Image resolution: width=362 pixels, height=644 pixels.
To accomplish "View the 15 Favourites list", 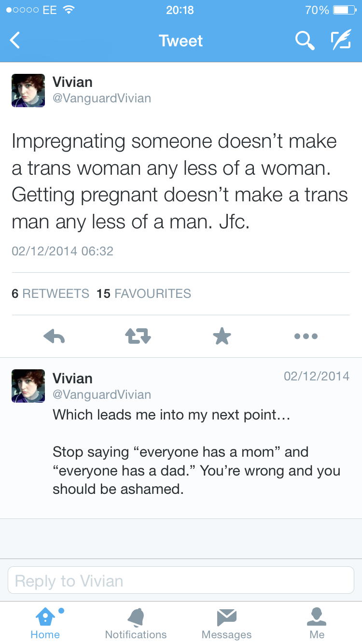I will click(x=144, y=294).
